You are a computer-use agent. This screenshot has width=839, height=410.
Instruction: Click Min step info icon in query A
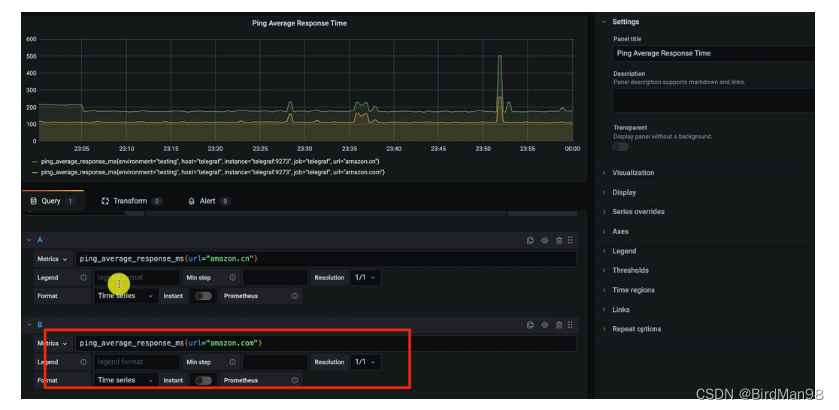(x=232, y=278)
